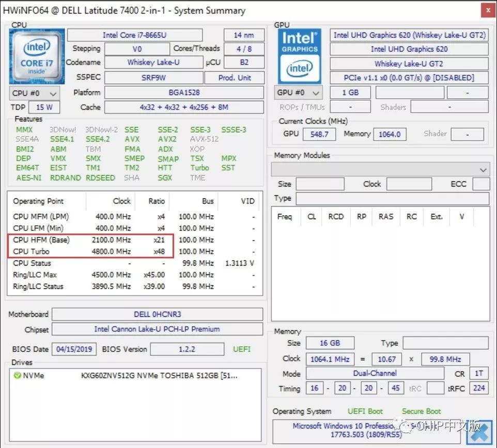Click the GPU memory 1 GB field
Viewport: 497px width, 448px height.
coord(350,92)
